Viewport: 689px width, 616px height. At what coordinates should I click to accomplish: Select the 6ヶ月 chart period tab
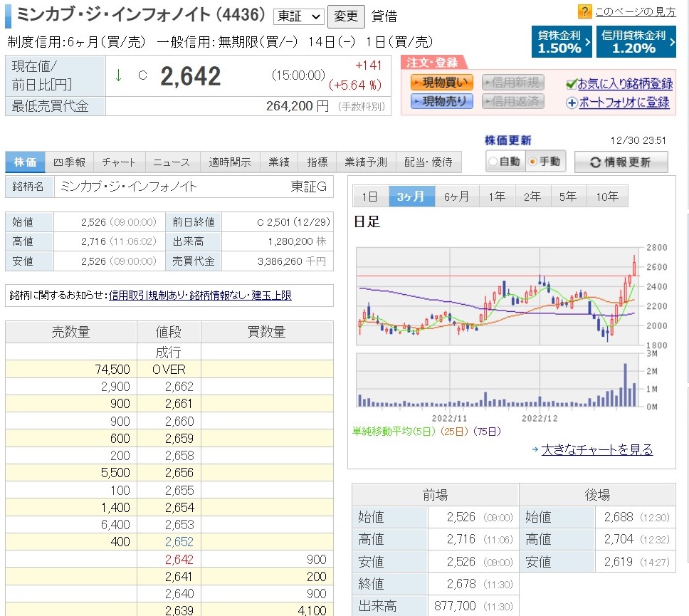pyautogui.click(x=456, y=196)
